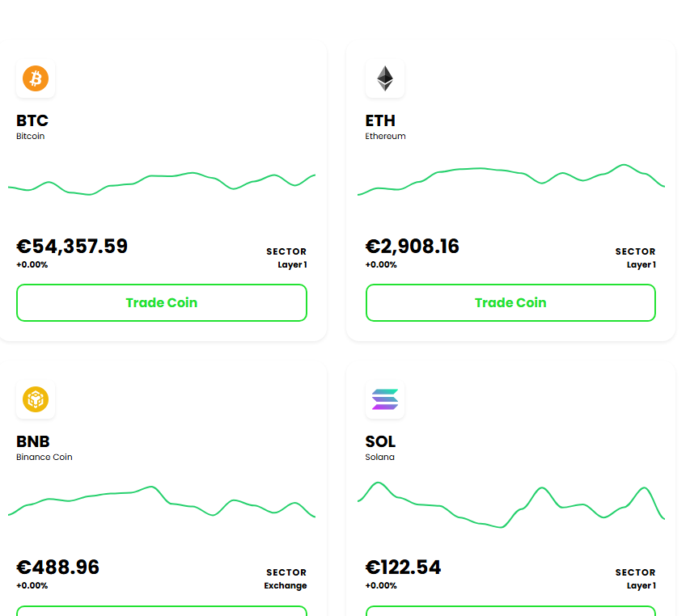Click the +0.00% change under BTC price
Screen dimensions: 690x616
pos(32,264)
